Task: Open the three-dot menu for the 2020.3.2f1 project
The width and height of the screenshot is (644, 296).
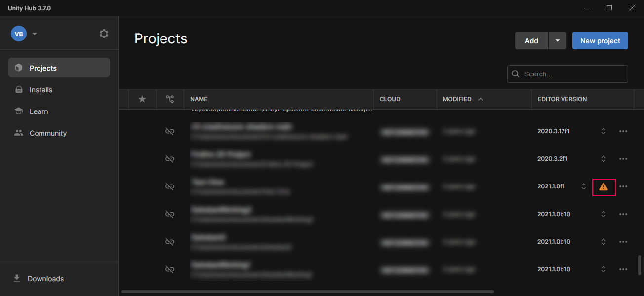Action: point(623,159)
